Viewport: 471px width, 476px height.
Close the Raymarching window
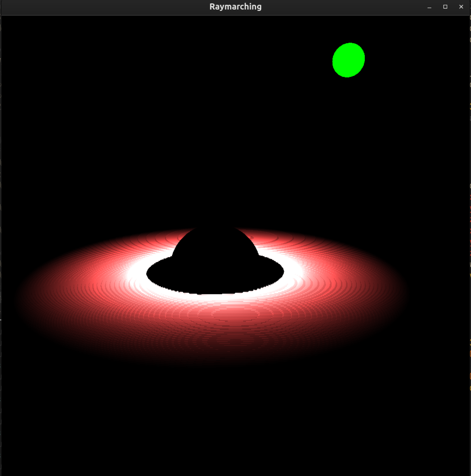pyautogui.click(x=461, y=7)
